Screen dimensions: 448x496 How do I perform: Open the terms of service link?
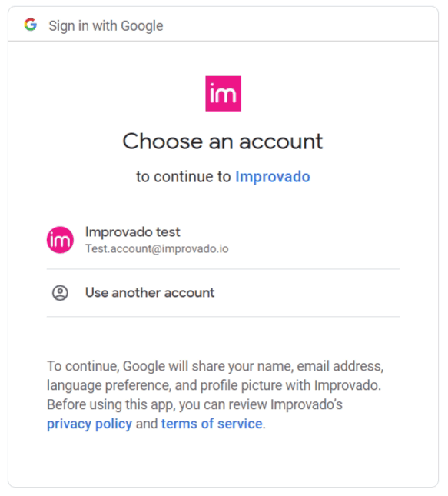212,424
